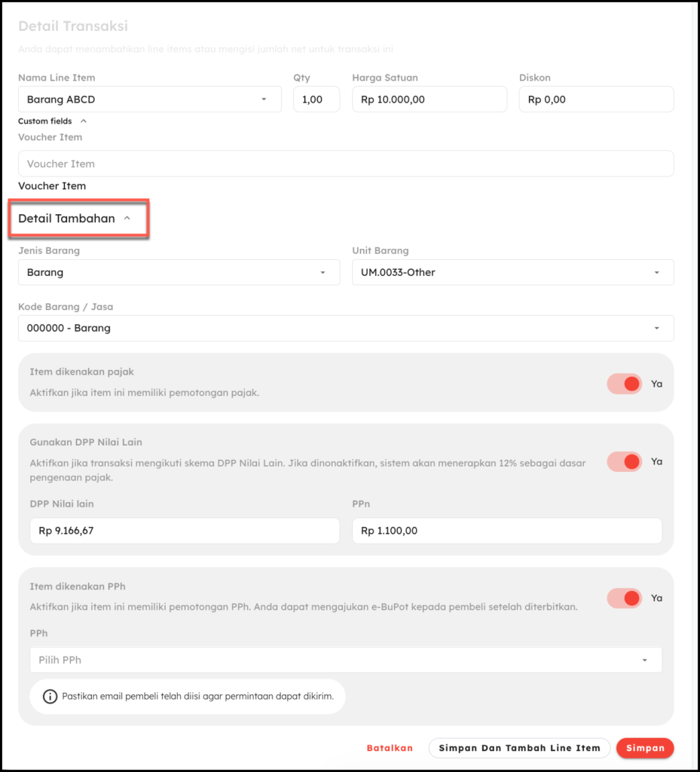The height and width of the screenshot is (772, 700).
Task: Toggle off Item dikenakan pajak switch
Action: tap(625, 384)
